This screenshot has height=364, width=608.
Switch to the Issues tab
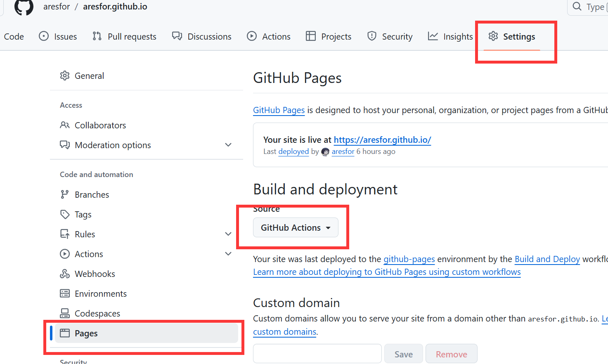[x=65, y=37]
